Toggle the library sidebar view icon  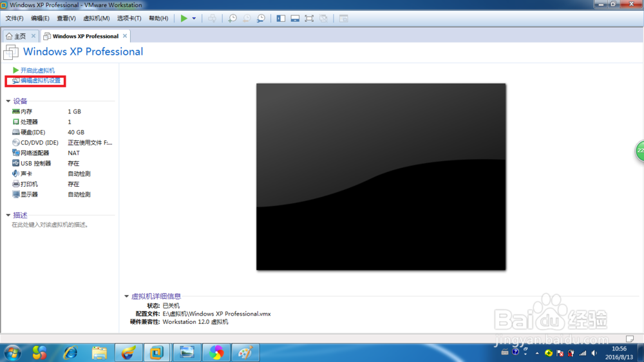[281, 18]
